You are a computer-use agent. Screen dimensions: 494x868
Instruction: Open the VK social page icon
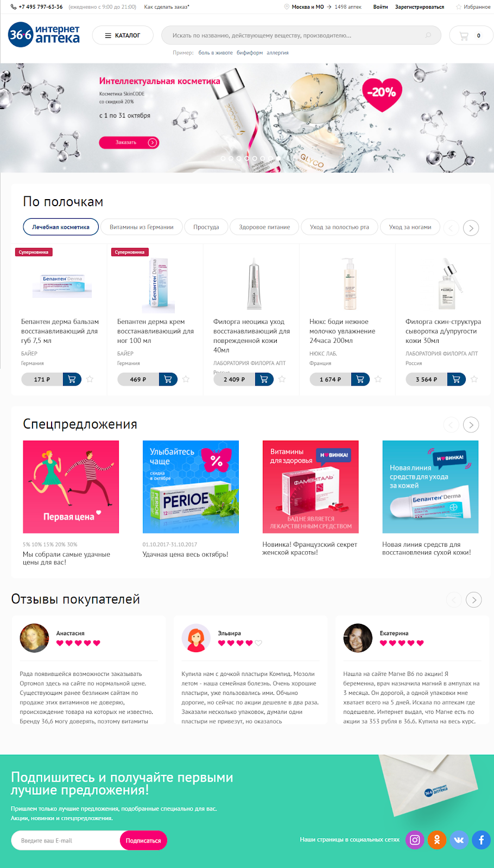pyautogui.click(x=459, y=840)
